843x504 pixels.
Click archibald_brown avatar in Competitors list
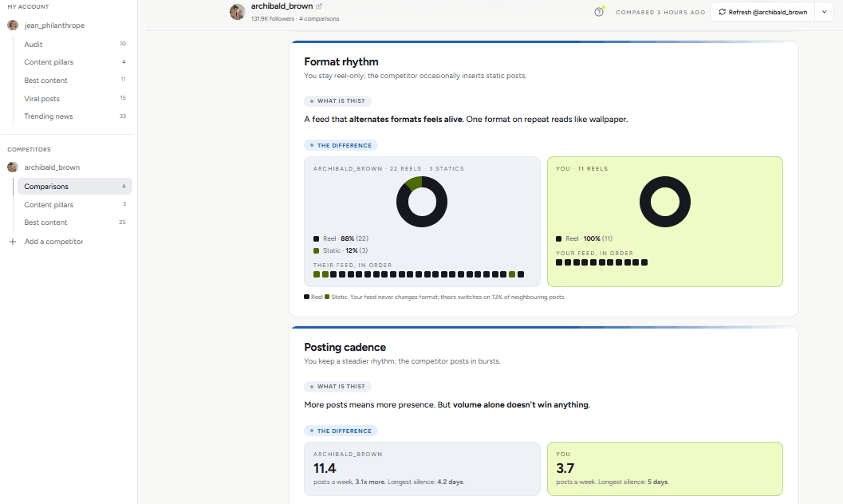click(x=13, y=167)
